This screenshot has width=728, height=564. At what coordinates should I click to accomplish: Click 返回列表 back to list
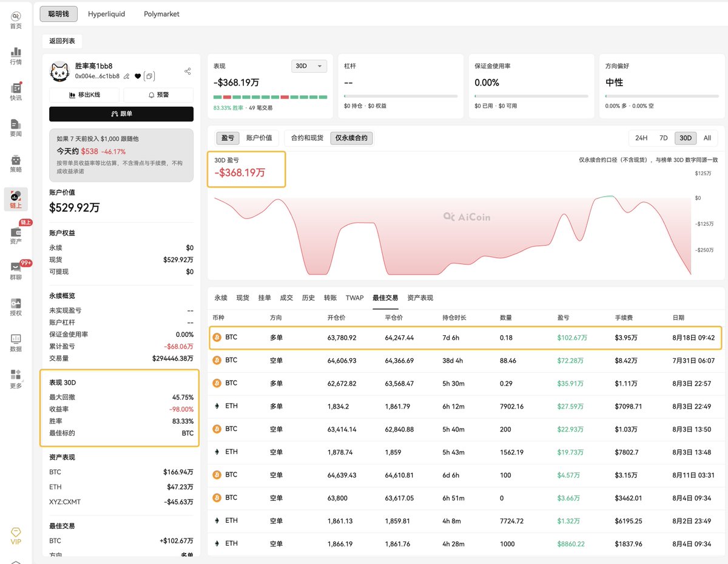coord(62,41)
